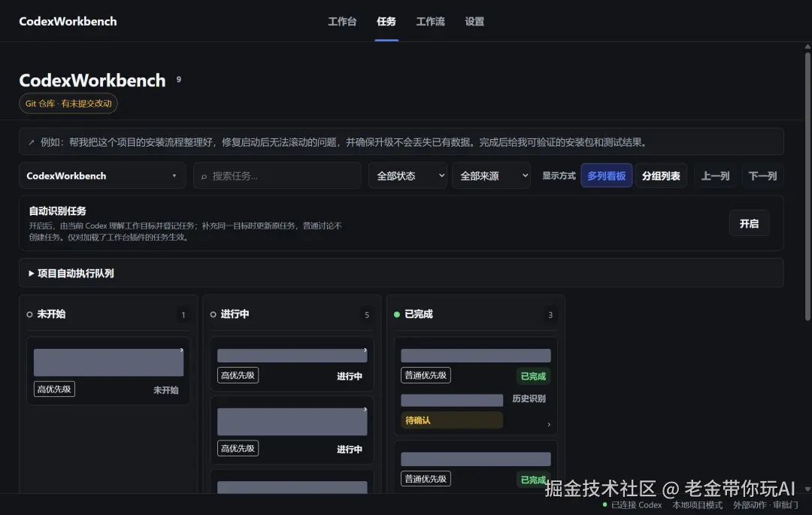
Task: Switch to the 工作流 tab
Action: pyautogui.click(x=430, y=21)
